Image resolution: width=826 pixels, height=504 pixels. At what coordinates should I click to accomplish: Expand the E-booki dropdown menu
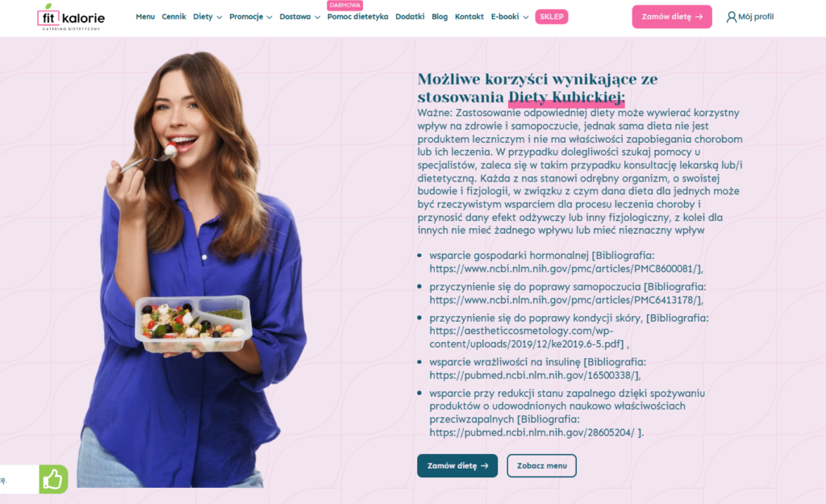click(x=510, y=17)
